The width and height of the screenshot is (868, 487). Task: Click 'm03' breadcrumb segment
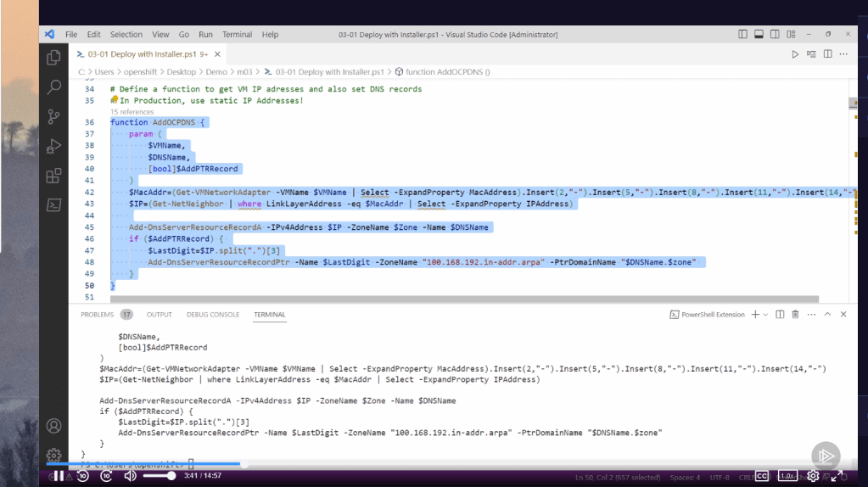point(244,72)
